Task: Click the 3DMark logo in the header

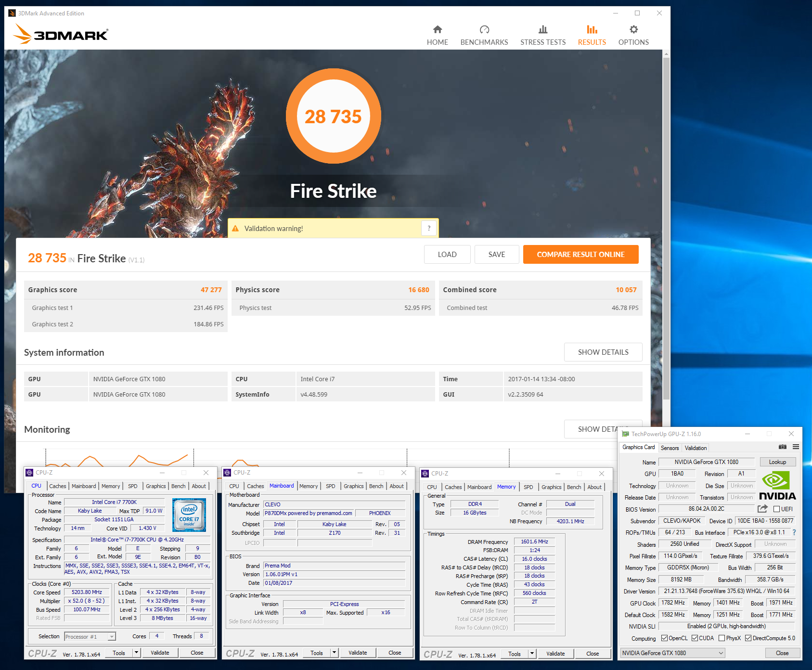Action: pos(61,34)
